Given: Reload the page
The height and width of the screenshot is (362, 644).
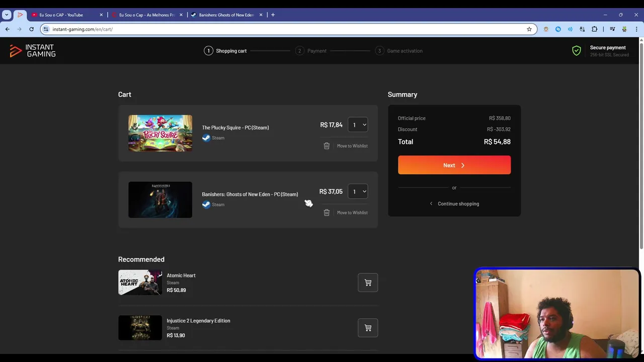Looking at the screenshot, I should pyautogui.click(x=31, y=29).
